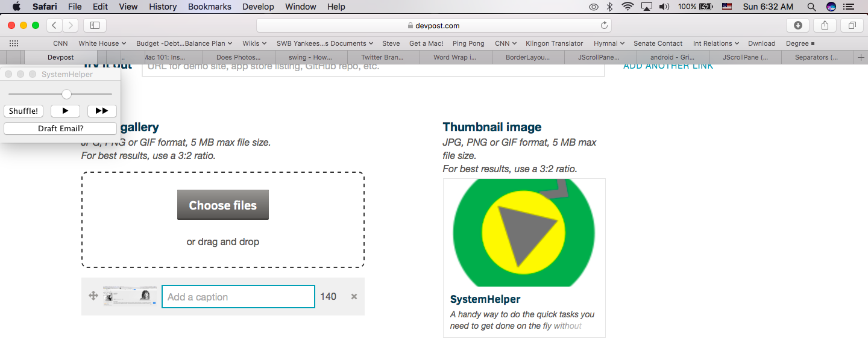Click the ADD ANOTHER LINK link
This screenshot has height=345, width=868.
[668, 66]
